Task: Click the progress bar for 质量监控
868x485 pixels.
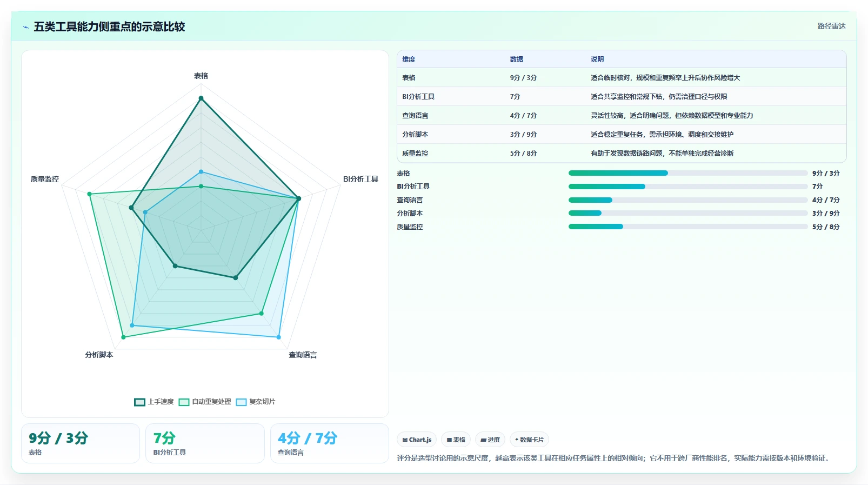Action: (688, 227)
